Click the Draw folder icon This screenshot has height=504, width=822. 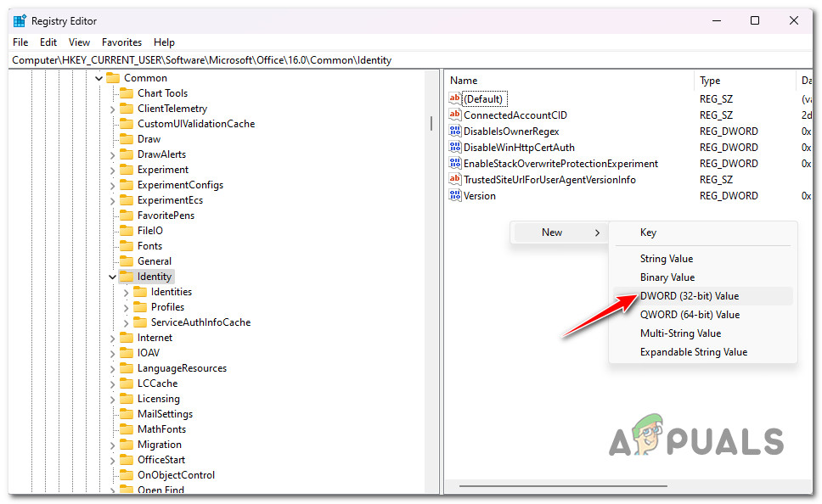[x=127, y=139]
